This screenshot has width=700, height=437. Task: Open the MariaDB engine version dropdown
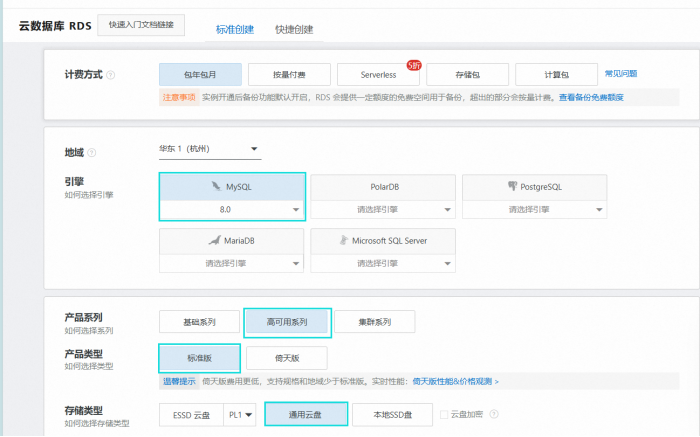231,263
